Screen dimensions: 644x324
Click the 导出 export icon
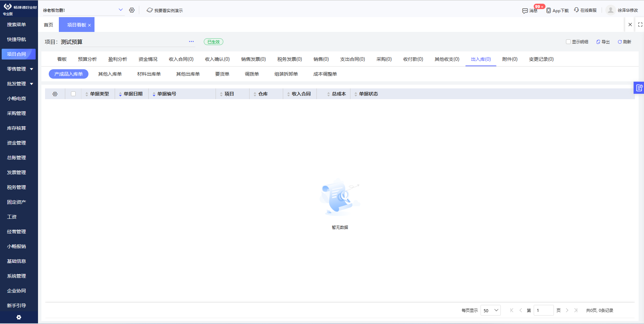(x=598, y=42)
